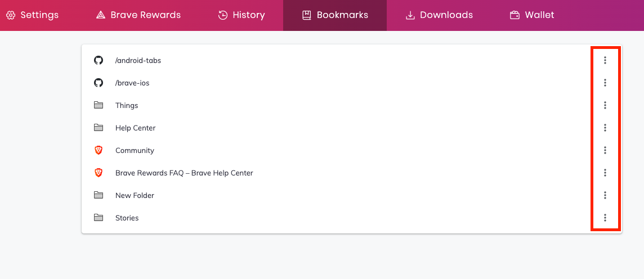
Task: Open the three-dot menu for Community bookmark
Action: (605, 150)
